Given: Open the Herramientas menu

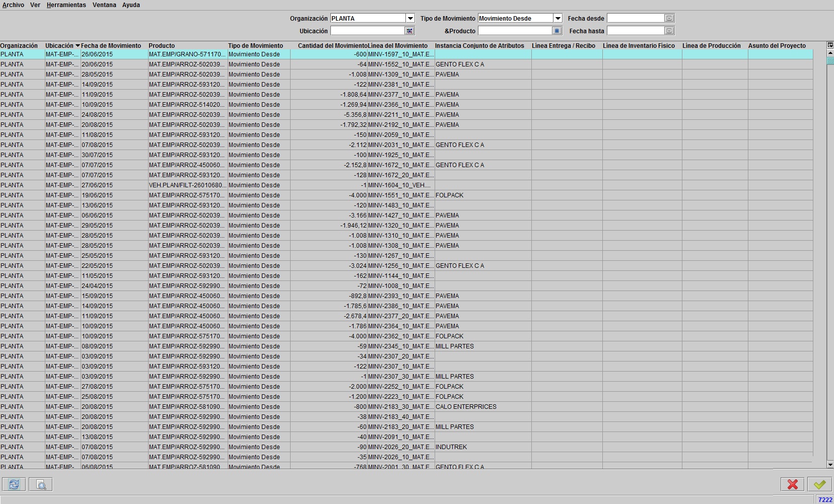Looking at the screenshot, I should (x=66, y=5).
